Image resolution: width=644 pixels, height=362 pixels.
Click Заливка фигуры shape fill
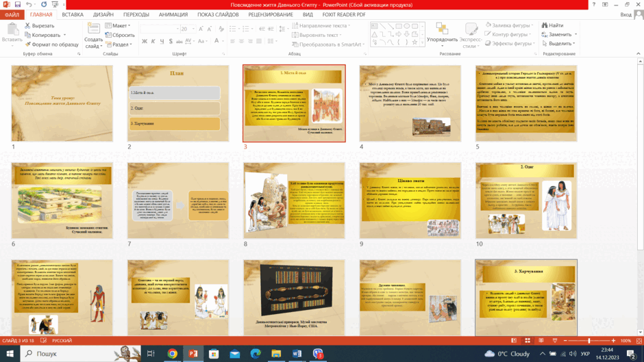click(509, 25)
